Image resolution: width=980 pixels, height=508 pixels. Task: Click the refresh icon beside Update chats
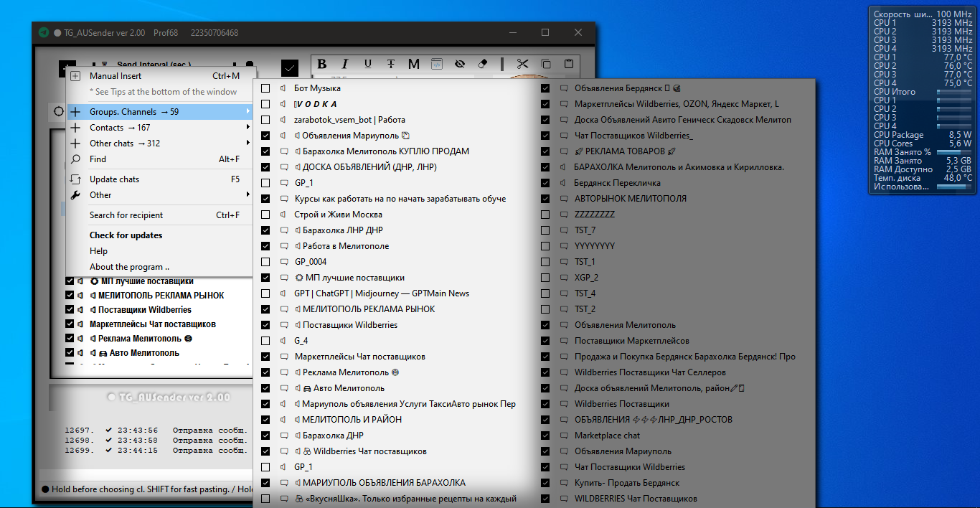75,179
